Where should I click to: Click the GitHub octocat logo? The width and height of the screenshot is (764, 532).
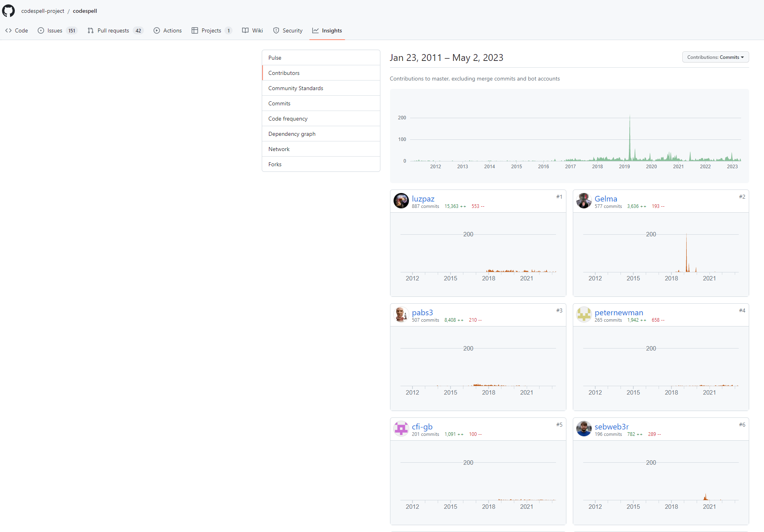click(x=8, y=11)
